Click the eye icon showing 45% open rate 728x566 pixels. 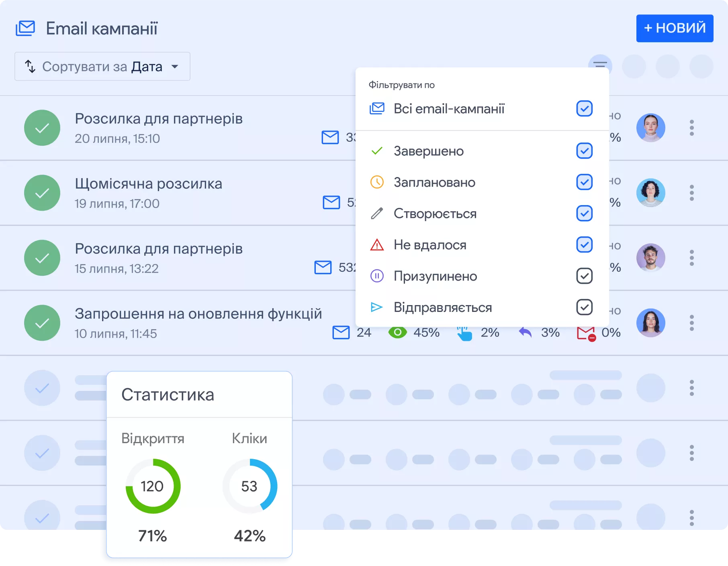tap(398, 332)
